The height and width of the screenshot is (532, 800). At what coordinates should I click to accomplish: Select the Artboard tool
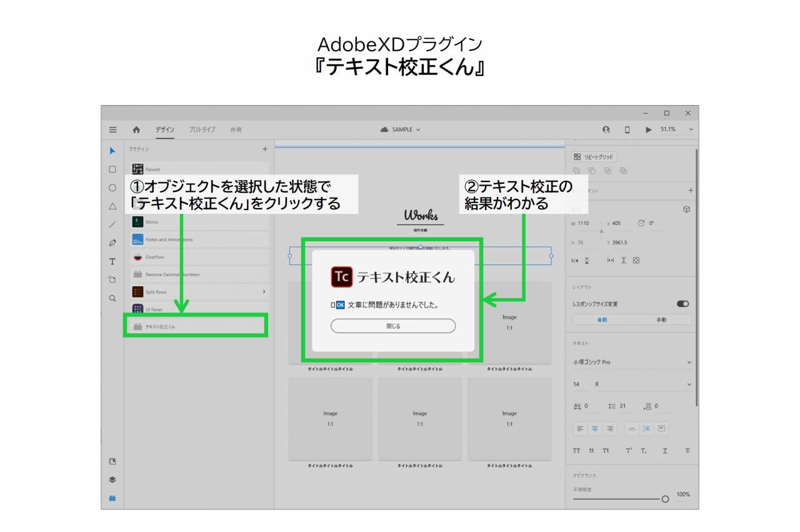(112, 279)
